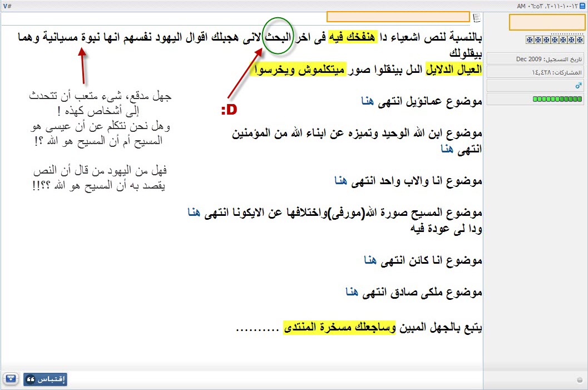Click the green reputation bar
Screen dimensions: 588x390
[557, 99]
